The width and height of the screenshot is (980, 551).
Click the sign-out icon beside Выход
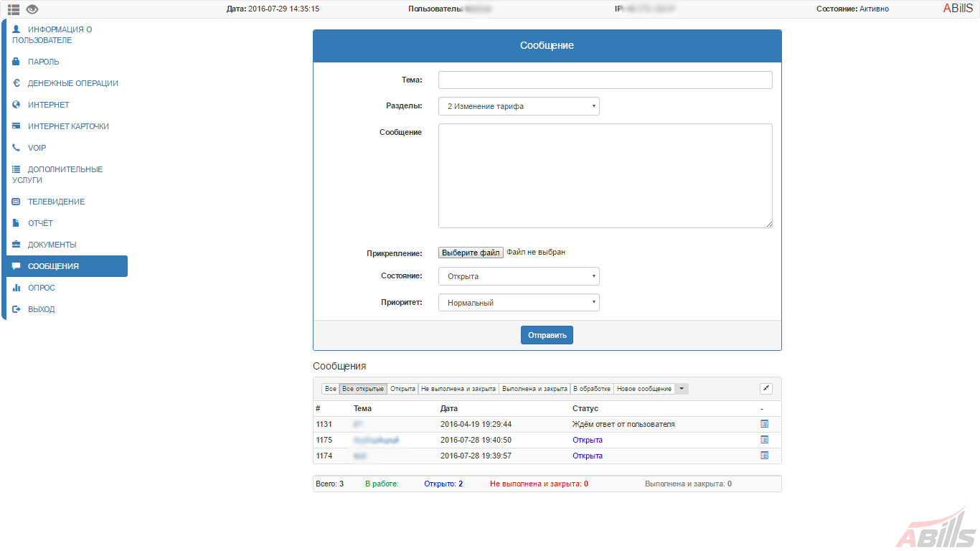coord(17,309)
